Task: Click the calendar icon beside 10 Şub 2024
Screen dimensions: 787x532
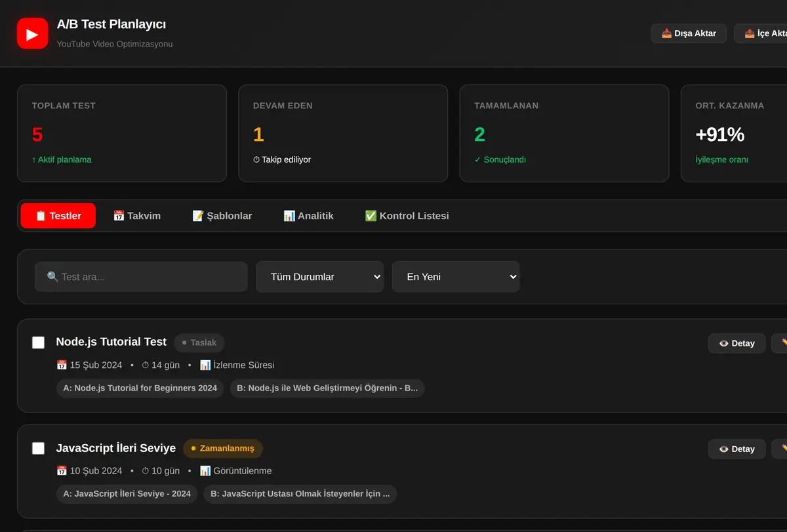Action: [62, 471]
